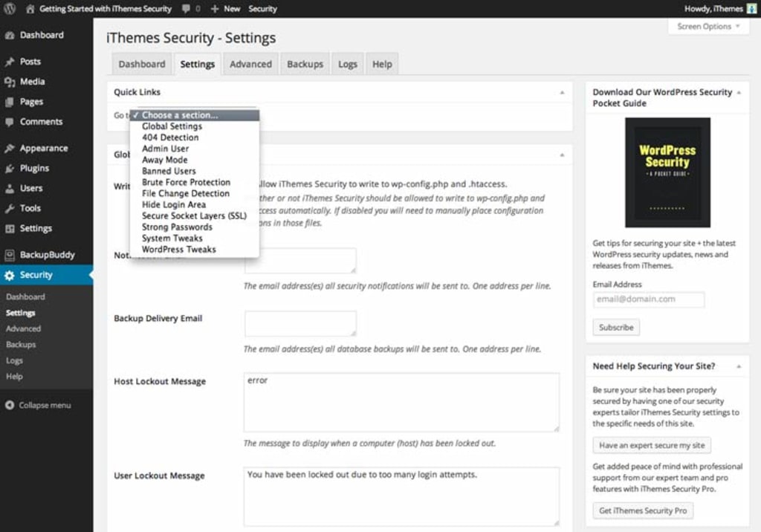This screenshot has width=761, height=532.
Task: Choose Global Settings from section dropdown
Action: [x=195, y=126]
